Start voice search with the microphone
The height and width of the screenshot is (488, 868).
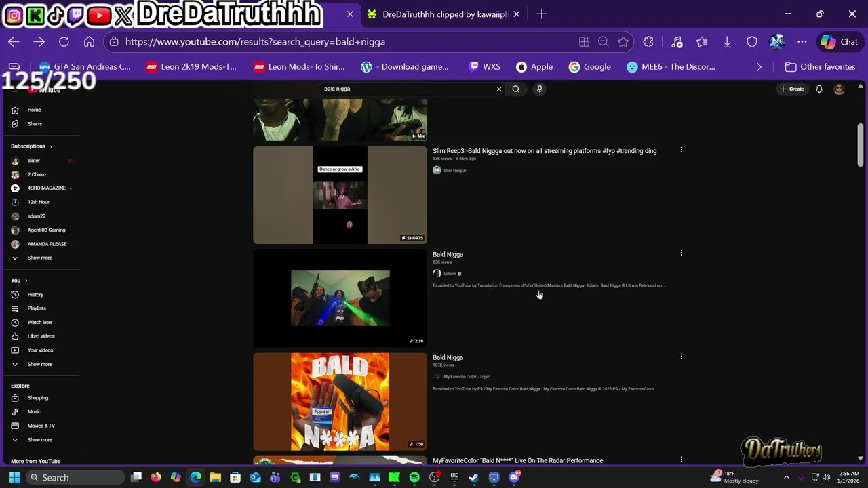(540, 89)
